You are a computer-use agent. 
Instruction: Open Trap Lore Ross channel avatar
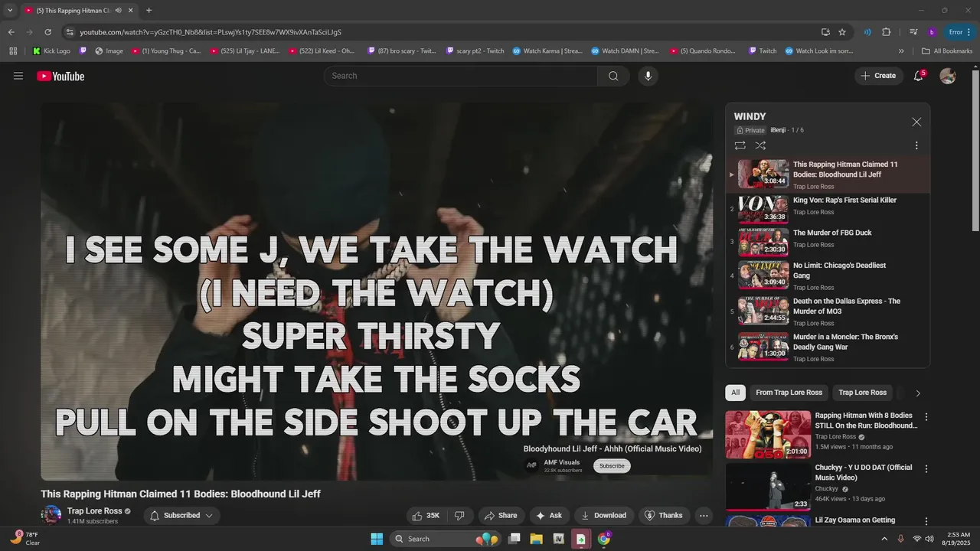51,515
